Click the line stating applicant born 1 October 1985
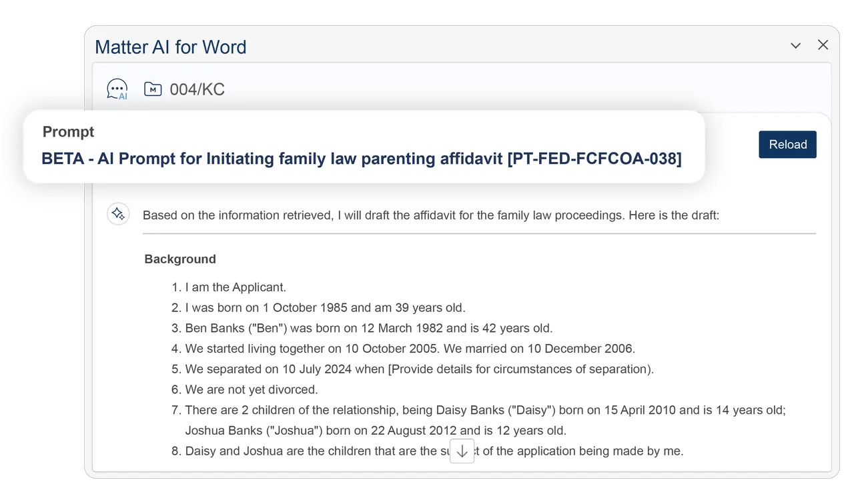854x504 pixels. click(x=325, y=308)
